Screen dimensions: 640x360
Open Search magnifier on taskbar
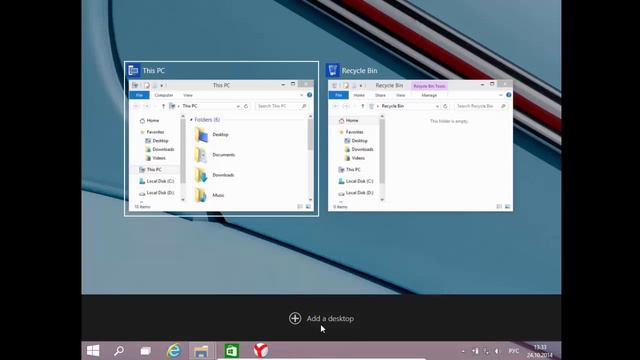point(119,351)
